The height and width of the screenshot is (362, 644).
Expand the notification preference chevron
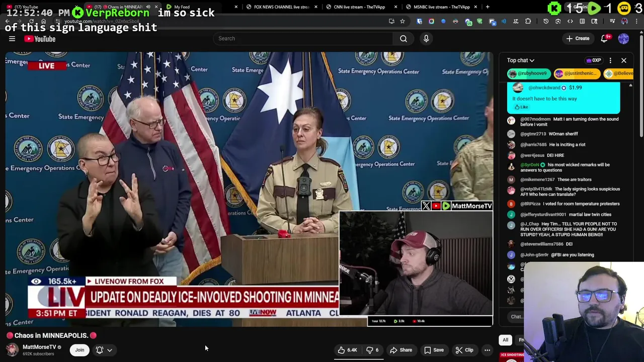click(110, 350)
